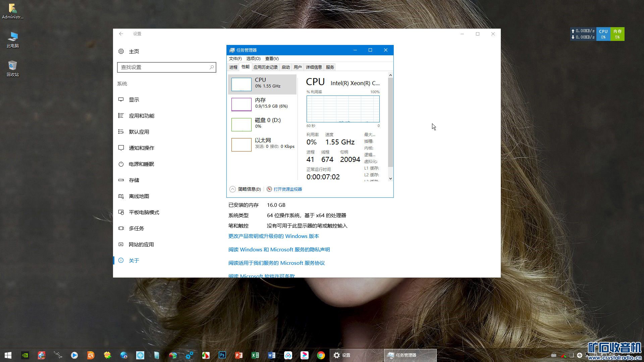Open the Windows Start menu

click(x=8, y=355)
